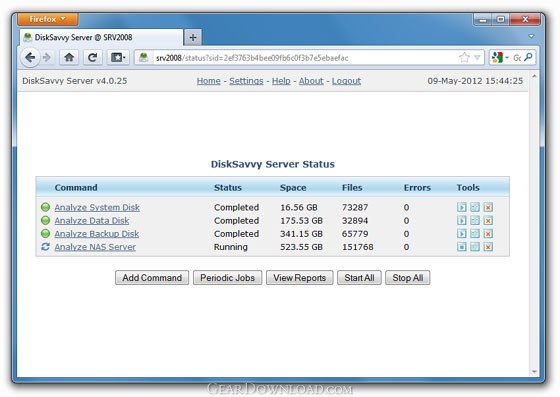This screenshot has width=560, height=397.
Task: Click the DiskSavvy Server v4.0.25 text
Action: (75, 81)
